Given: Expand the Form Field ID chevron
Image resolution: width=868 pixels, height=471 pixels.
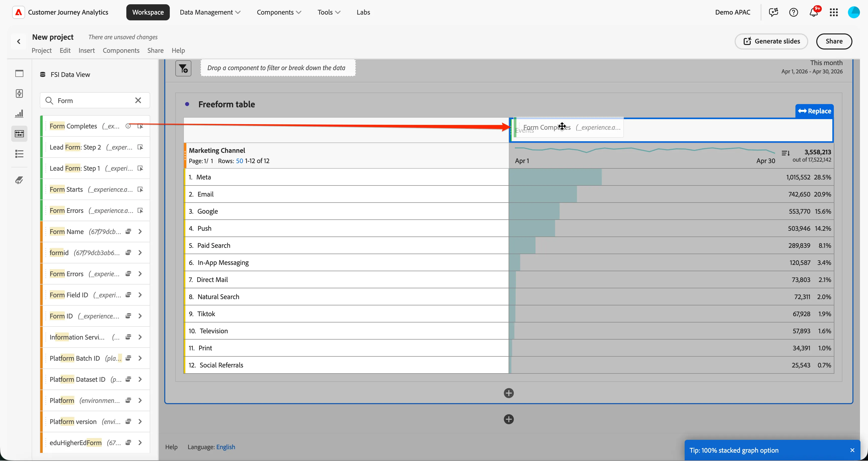Looking at the screenshot, I should coord(140,295).
